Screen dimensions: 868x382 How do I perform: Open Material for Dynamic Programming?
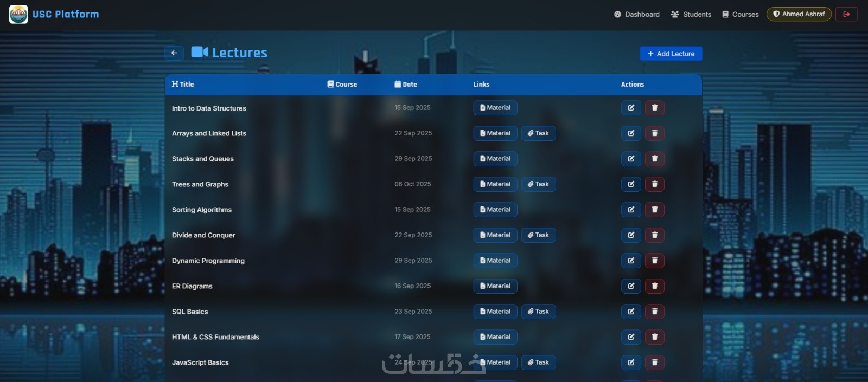495,261
